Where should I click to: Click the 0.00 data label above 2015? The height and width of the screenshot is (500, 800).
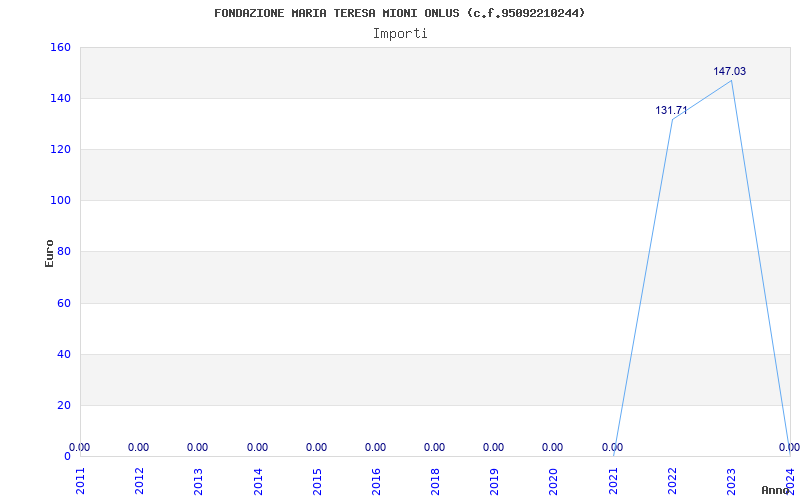click(316, 447)
